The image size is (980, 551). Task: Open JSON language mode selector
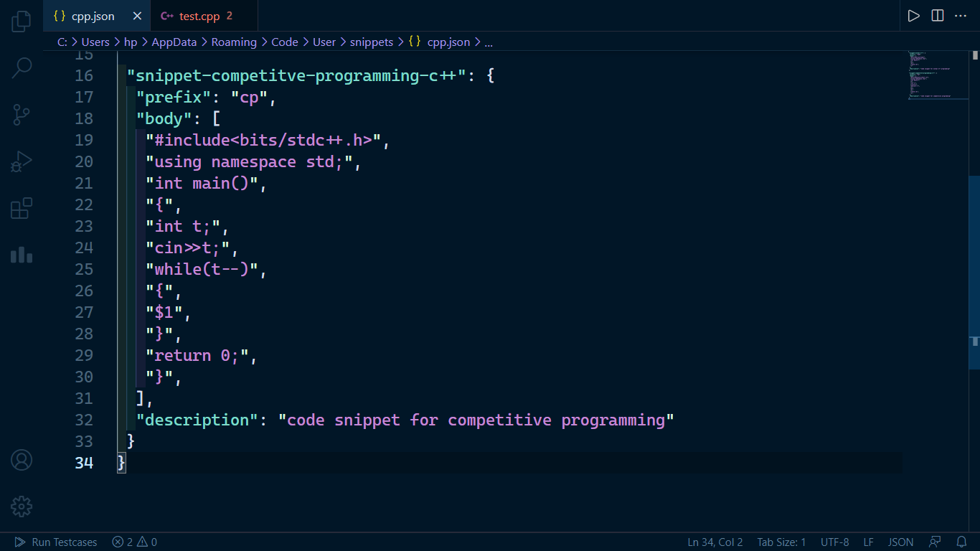[901, 542]
